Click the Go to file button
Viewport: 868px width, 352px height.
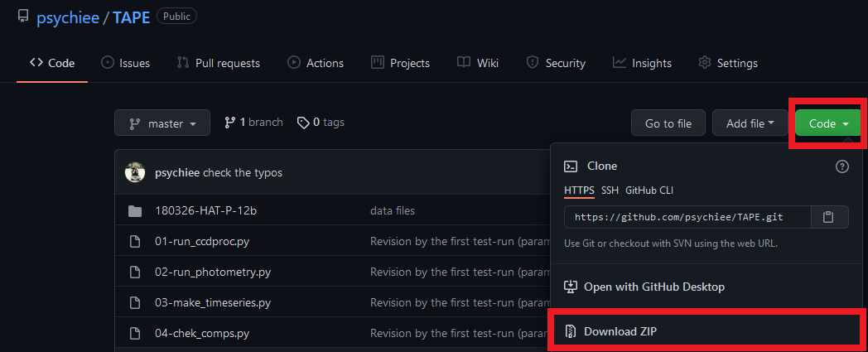point(668,123)
